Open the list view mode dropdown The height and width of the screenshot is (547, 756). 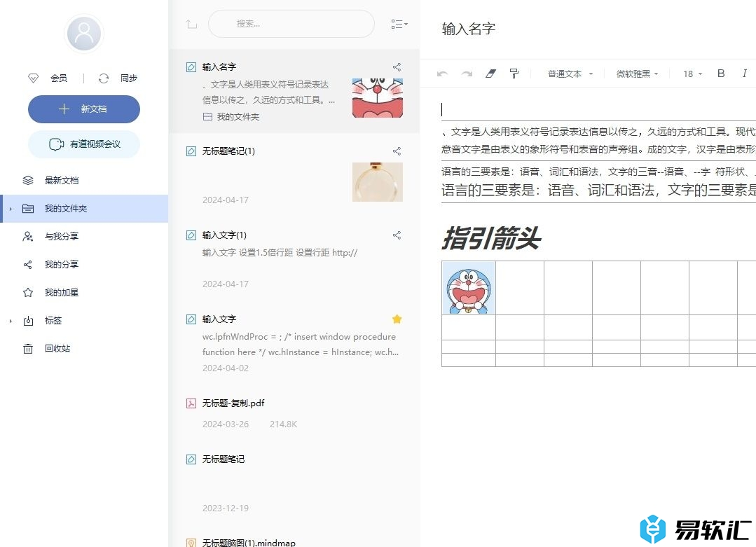click(x=399, y=24)
